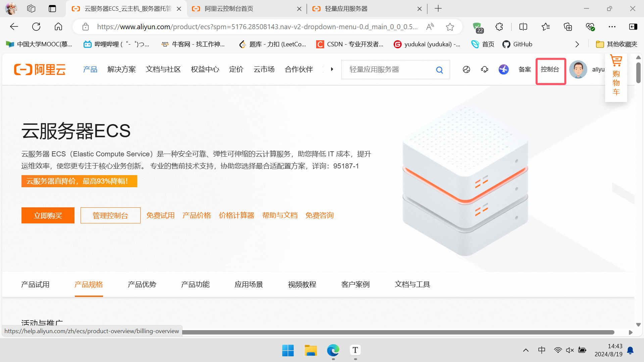Viewport: 644px width, 362px height.
Task: Switch to the 轻量应用服务器 tab
Action: (367, 9)
